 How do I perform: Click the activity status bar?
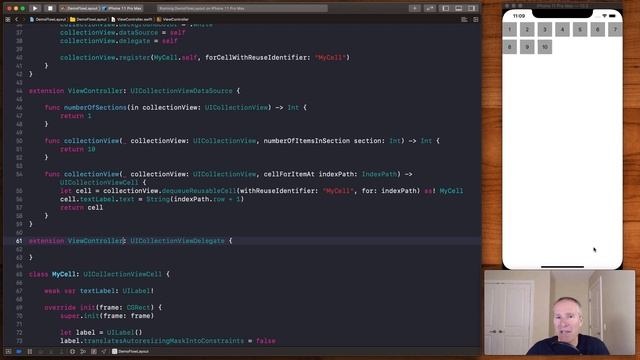point(242,8)
